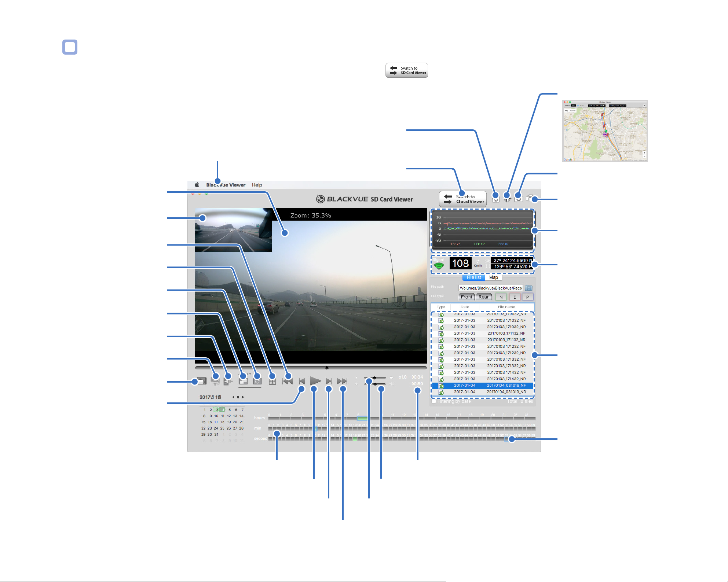Switch to the Map tab

(x=494, y=277)
